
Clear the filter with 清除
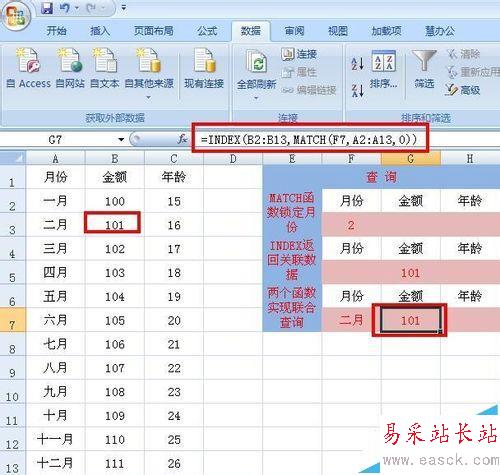point(464,54)
